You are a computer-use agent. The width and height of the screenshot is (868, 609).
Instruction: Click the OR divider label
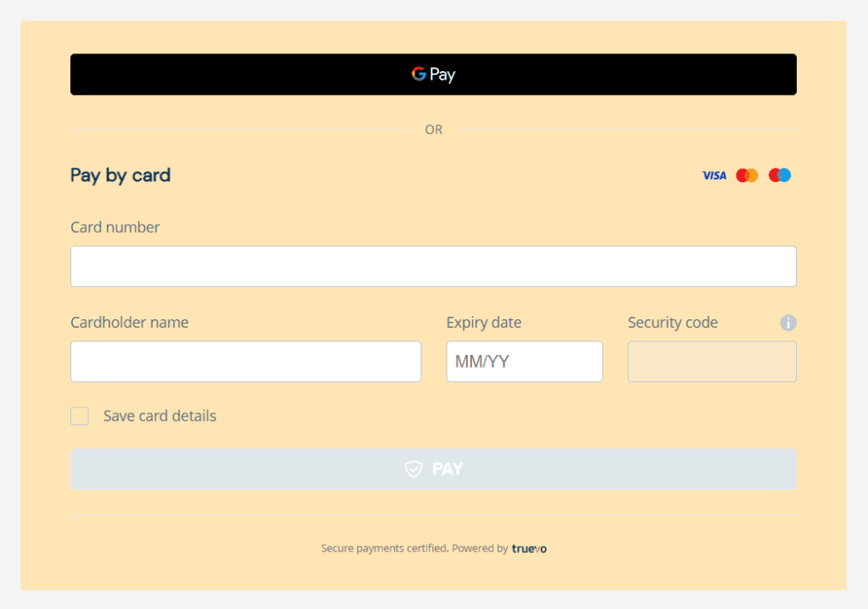click(433, 129)
